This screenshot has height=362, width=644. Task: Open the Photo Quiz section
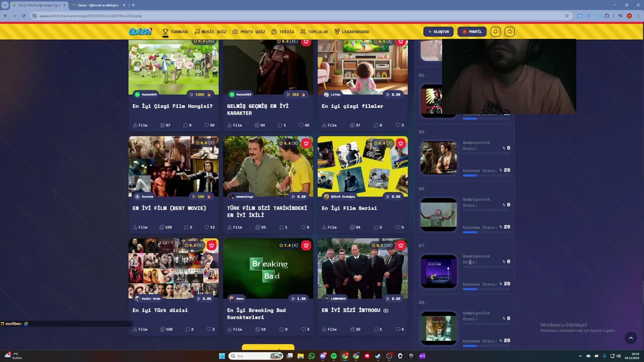pos(249,32)
